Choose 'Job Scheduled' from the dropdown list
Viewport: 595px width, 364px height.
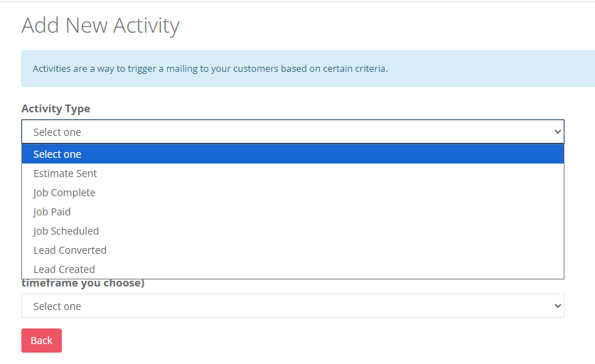[x=66, y=231]
